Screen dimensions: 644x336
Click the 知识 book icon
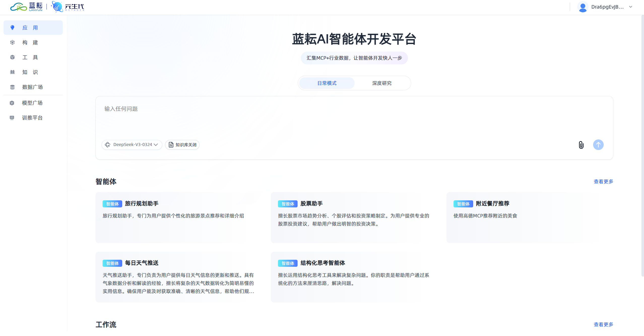click(12, 72)
